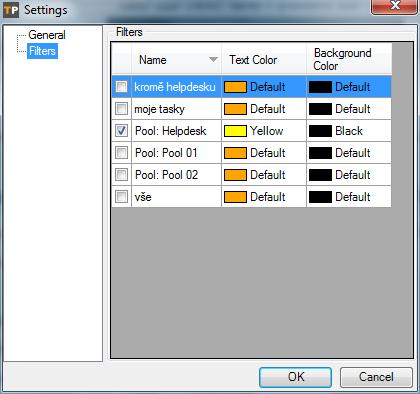The image size is (420, 394).
Task: Click black background swatch for Pool: Pool 02
Action: click(x=320, y=175)
